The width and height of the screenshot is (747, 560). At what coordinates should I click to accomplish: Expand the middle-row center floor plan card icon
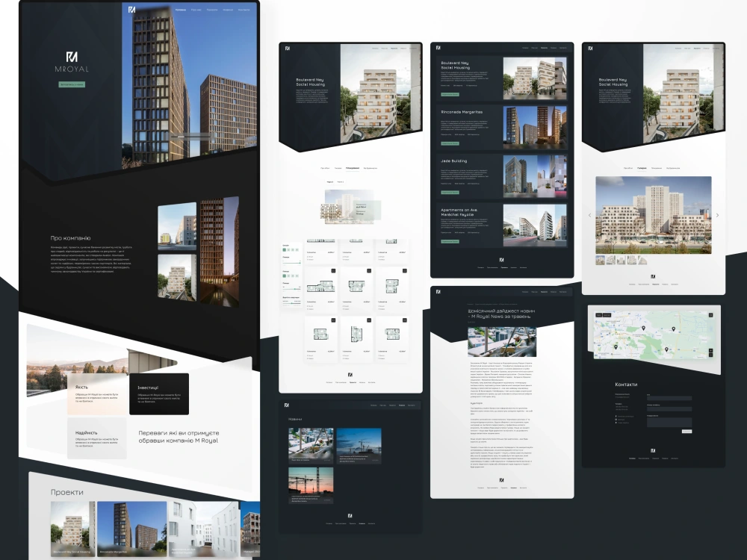coord(369,270)
